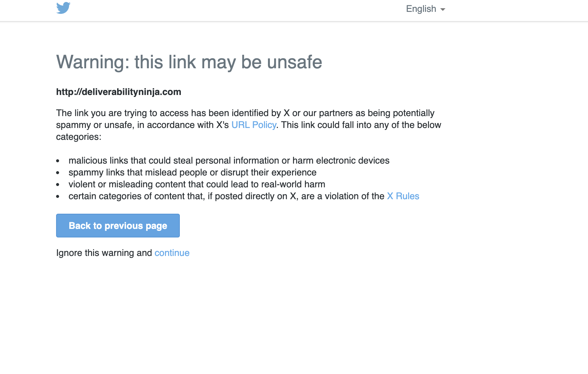588x374 pixels.
Task: Open the URL Policy link
Action: tap(254, 125)
